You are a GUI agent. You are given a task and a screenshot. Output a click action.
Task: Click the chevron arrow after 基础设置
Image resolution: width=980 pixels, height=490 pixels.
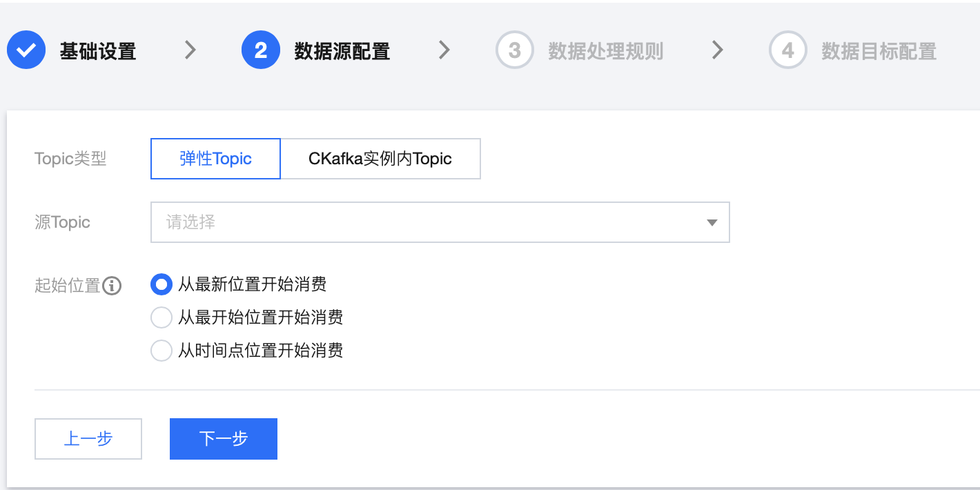pos(191,50)
